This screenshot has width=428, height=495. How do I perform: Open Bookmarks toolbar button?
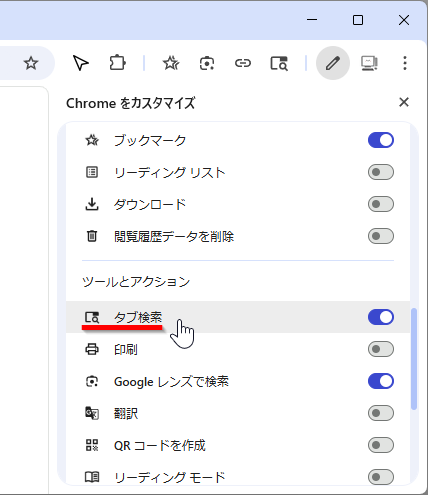(x=171, y=63)
